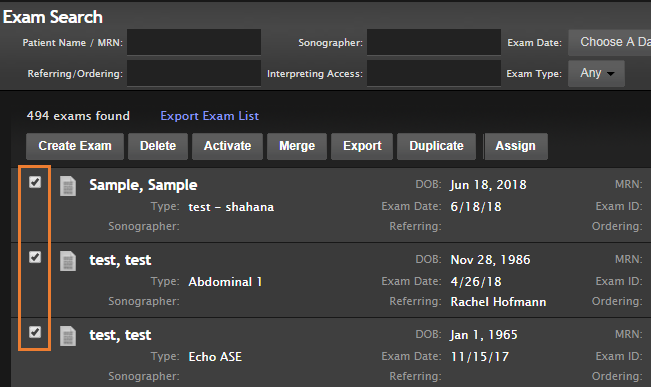Assign the selected exams
651x387 pixels.
point(516,146)
